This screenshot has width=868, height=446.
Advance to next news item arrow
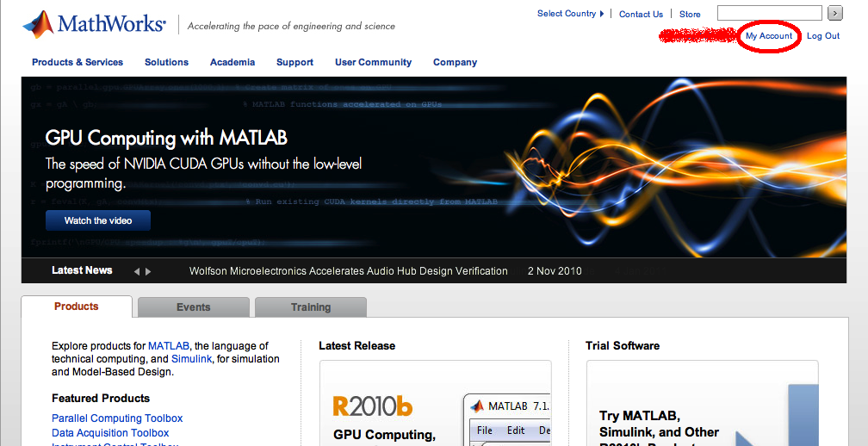pyautogui.click(x=148, y=271)
